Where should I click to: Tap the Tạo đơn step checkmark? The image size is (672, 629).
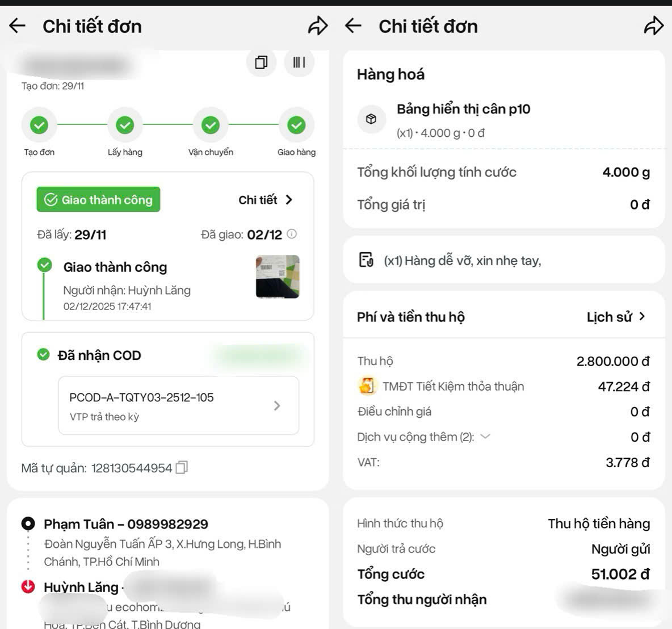pos(39,125)
